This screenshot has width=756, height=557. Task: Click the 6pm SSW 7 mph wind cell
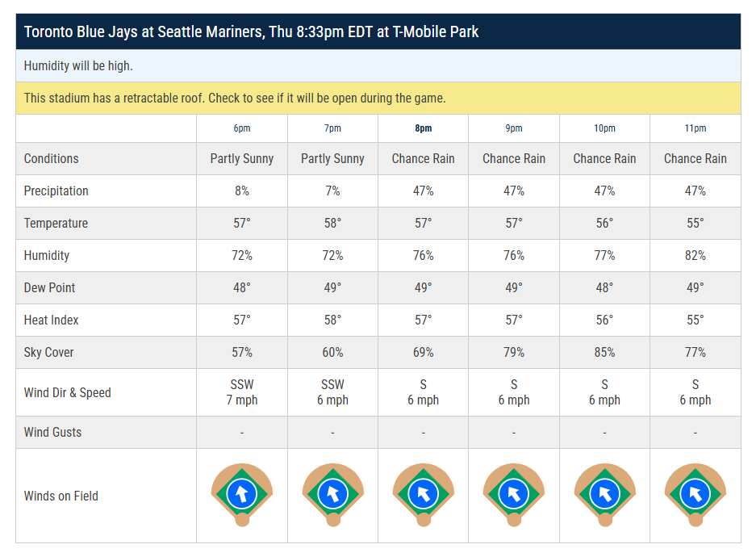[242, 393]
